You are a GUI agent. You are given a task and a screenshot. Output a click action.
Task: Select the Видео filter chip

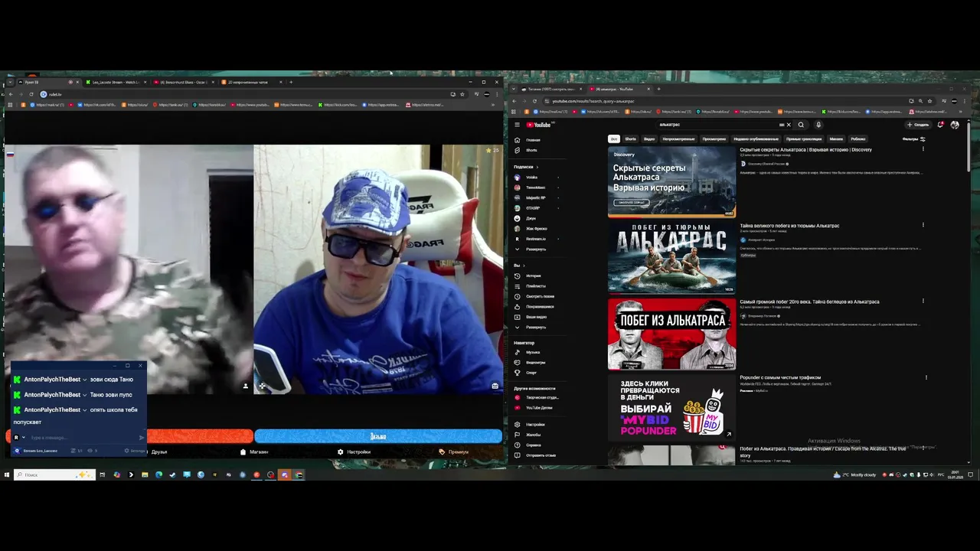(x=649, y=139)
